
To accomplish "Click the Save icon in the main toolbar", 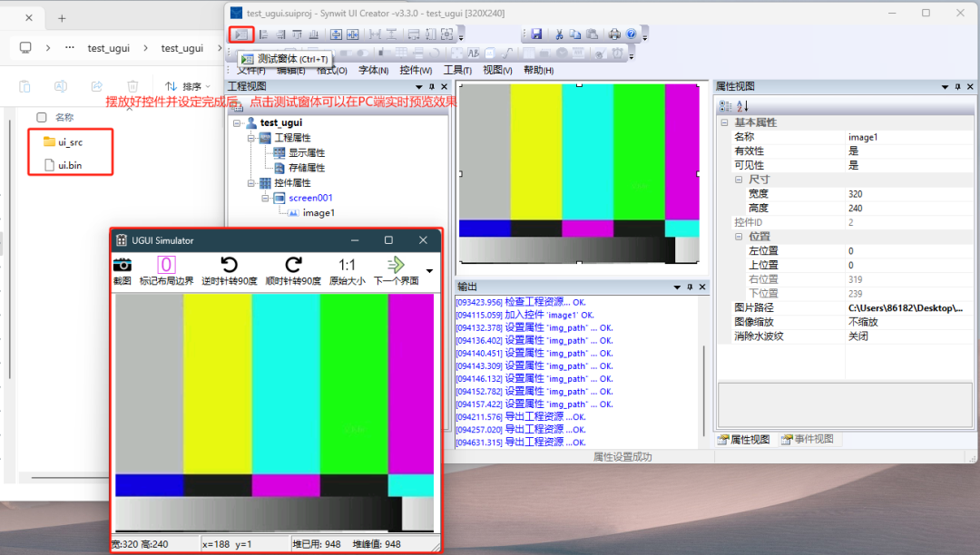I will point(537,34).
